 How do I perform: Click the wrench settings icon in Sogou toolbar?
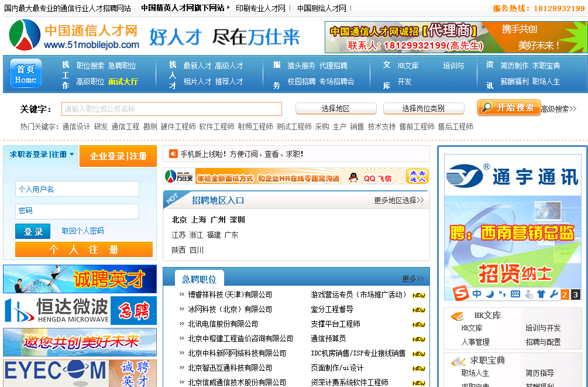pos(554,294)
